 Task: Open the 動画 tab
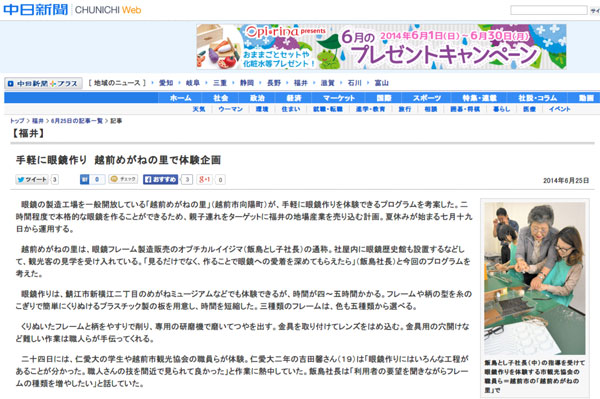coord(585,98)
